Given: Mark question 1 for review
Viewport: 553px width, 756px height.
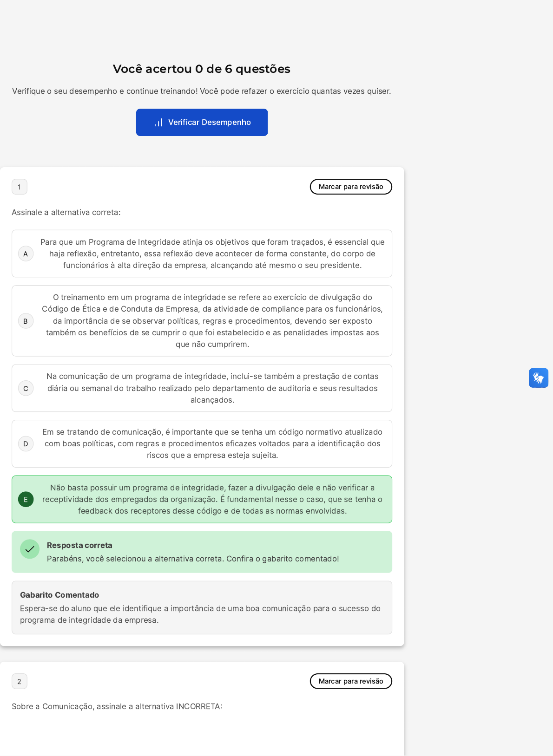Looking at the screenshot, I should click(x=351, y=187).
